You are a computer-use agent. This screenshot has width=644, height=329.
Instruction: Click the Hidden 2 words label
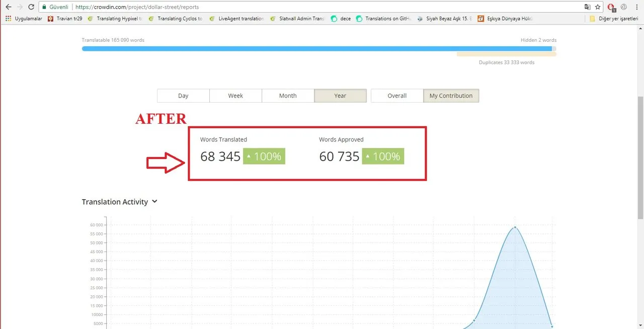[x=538, y=40]
